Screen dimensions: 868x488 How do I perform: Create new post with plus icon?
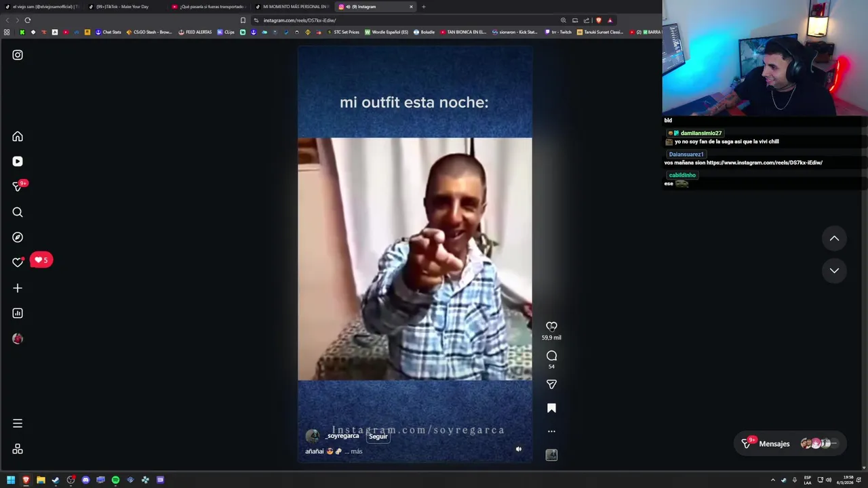pos(18,288)
